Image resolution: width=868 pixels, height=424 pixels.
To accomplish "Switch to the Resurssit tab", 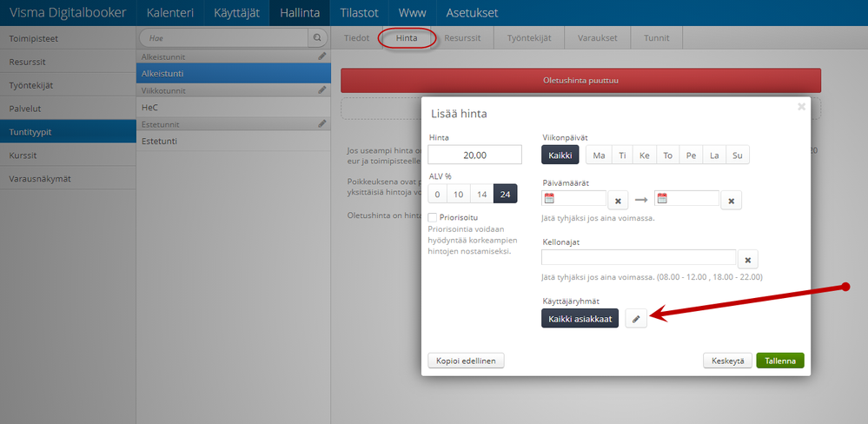I will point(462,38).
